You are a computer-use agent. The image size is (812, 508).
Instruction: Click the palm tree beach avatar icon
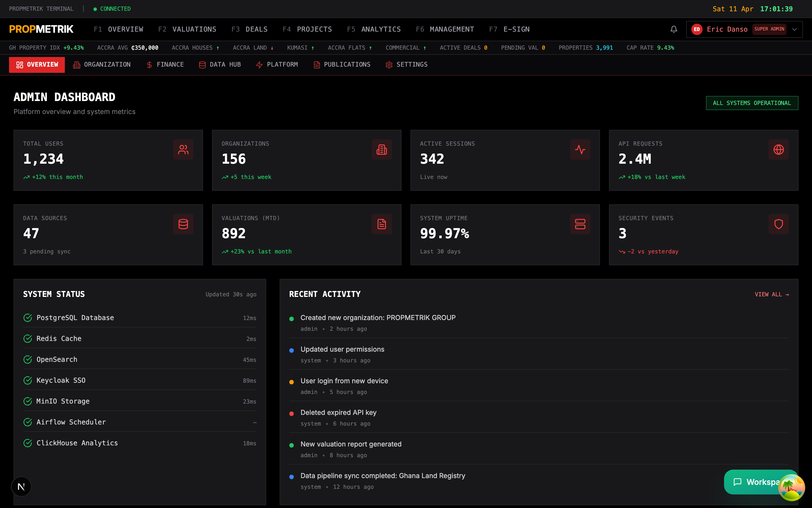coord(791,487)
